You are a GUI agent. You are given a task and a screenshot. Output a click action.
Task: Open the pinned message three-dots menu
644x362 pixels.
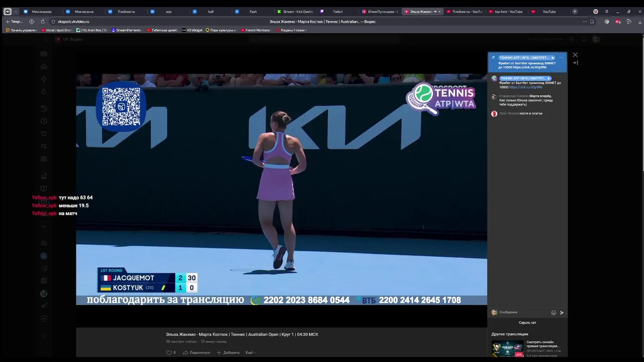(x=561, y=58)
